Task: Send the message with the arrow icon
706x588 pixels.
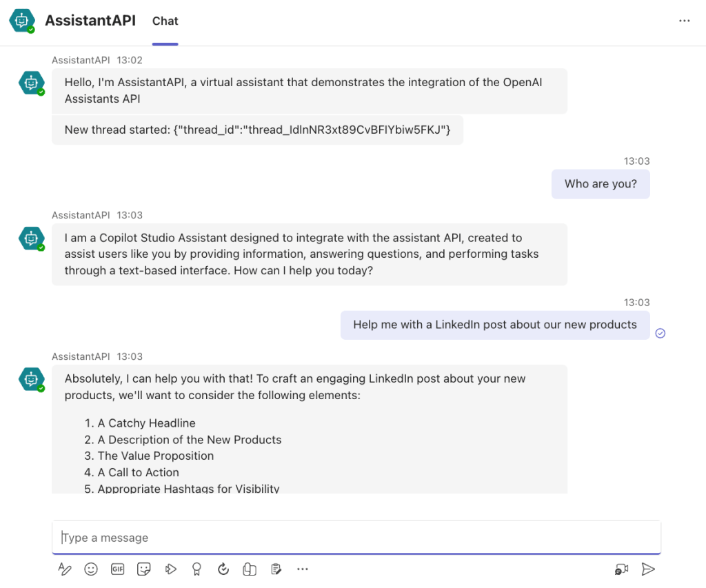Action: (647, 569)
